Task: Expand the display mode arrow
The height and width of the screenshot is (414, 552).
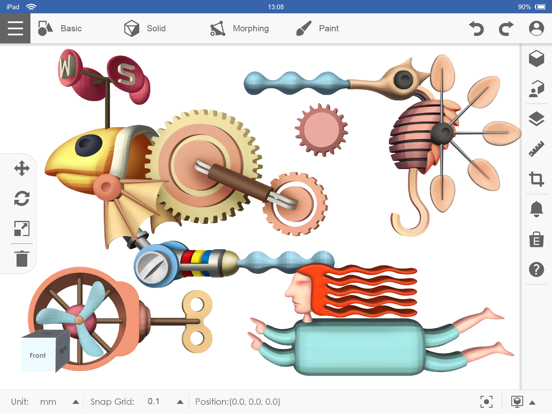Action: [x=532, y=402]
